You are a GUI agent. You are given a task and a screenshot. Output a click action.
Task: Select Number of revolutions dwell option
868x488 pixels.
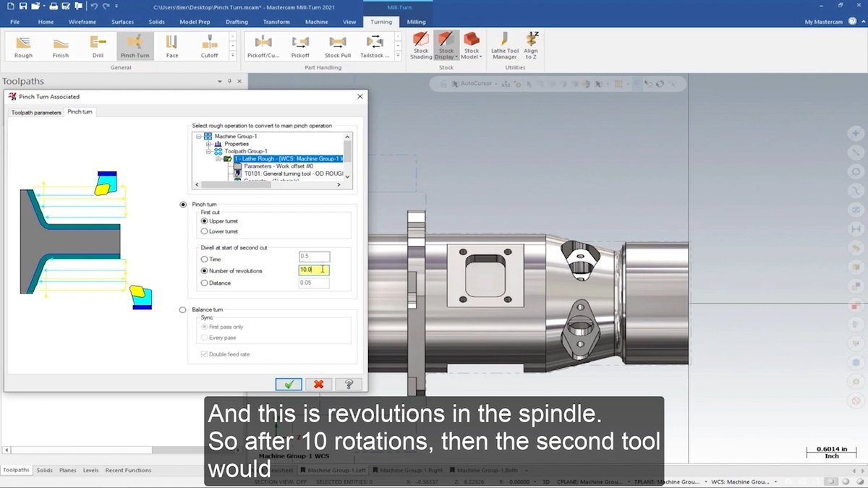(x=205, y=270)
